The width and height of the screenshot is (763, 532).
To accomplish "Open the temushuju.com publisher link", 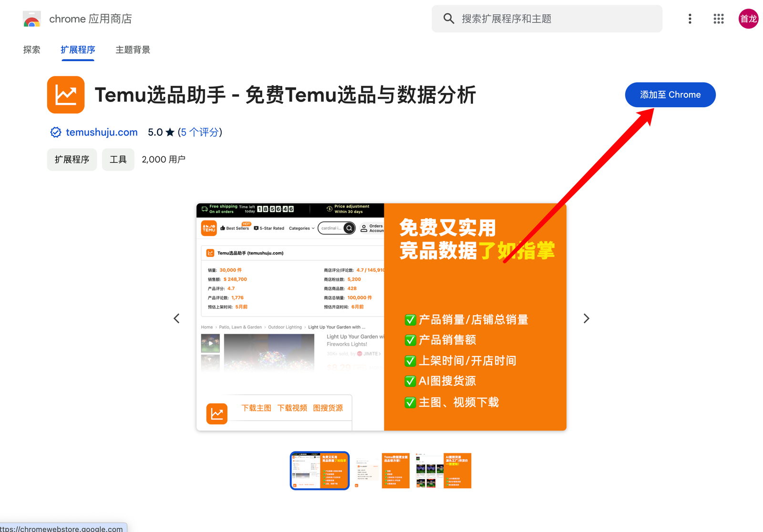I will 102,132.
